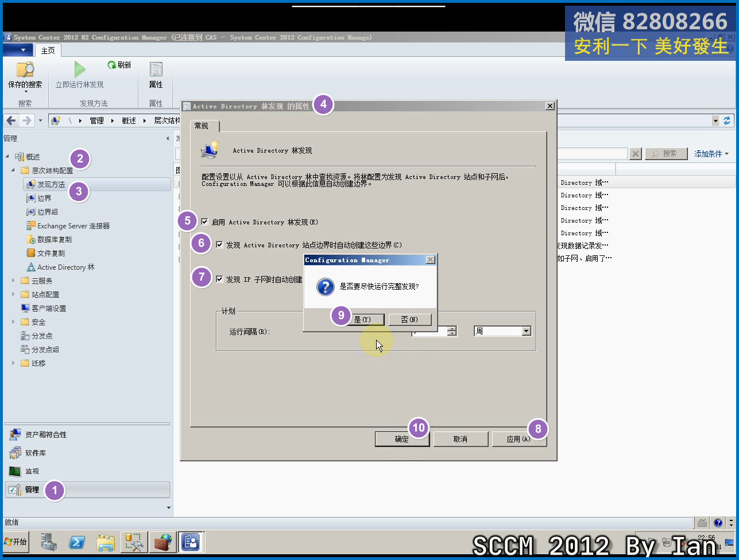Go back using the navigation arrow

pos(11,120)
